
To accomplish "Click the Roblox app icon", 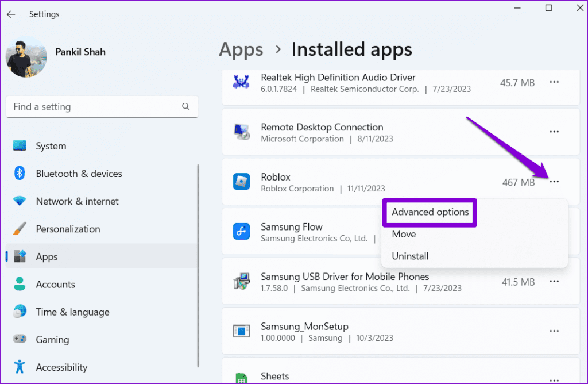I will (241, 182).
